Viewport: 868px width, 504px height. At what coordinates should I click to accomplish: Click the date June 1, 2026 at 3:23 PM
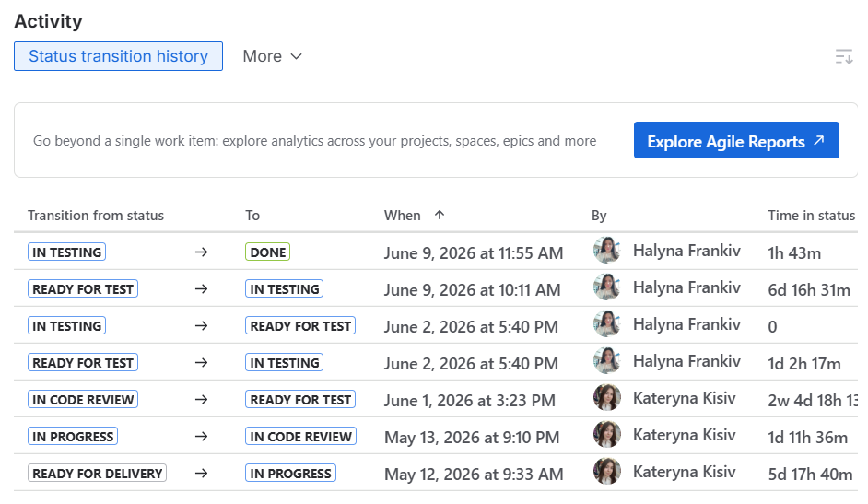pyautogui.click(x=469, y=401)
